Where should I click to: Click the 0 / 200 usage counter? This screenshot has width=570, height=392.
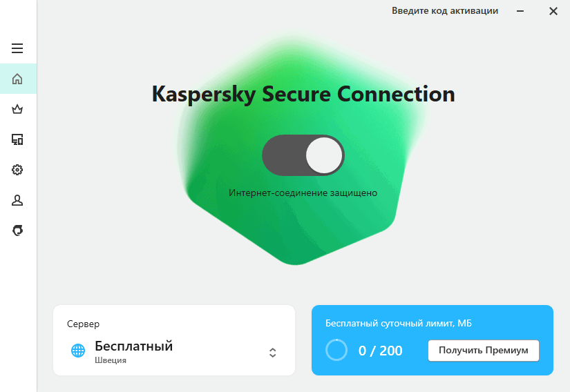380,351
